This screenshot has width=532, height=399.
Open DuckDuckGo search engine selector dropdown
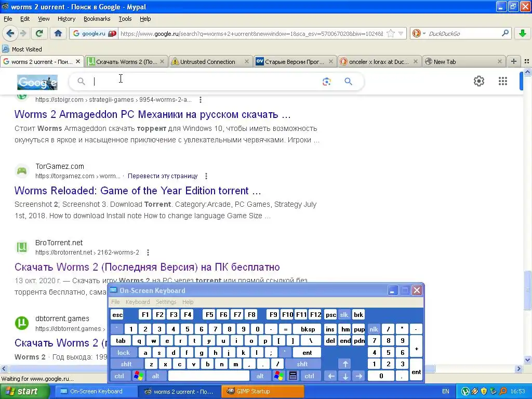coord(418,33)
